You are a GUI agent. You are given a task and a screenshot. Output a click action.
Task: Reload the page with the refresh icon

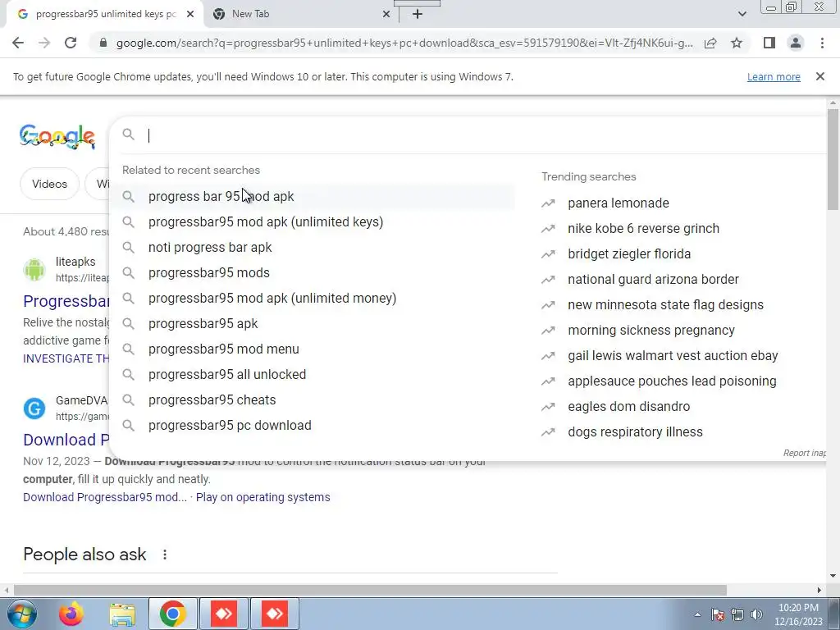71,43
